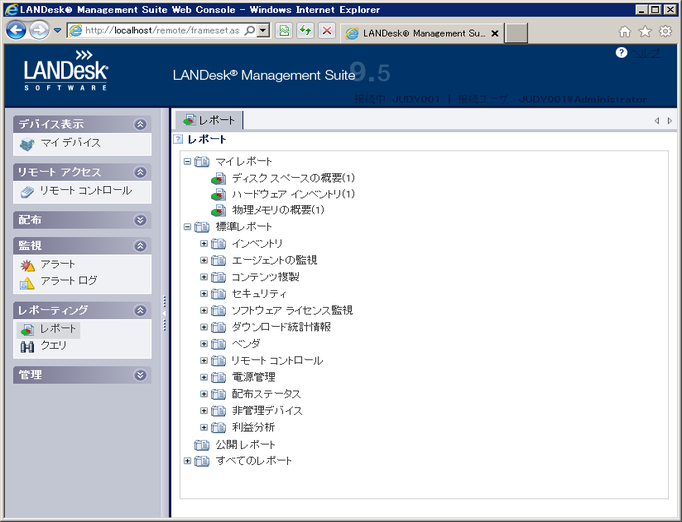Open the 物理メモリの概要(1) report
Screen dimensions: 682x522
[x=278, y=211]
